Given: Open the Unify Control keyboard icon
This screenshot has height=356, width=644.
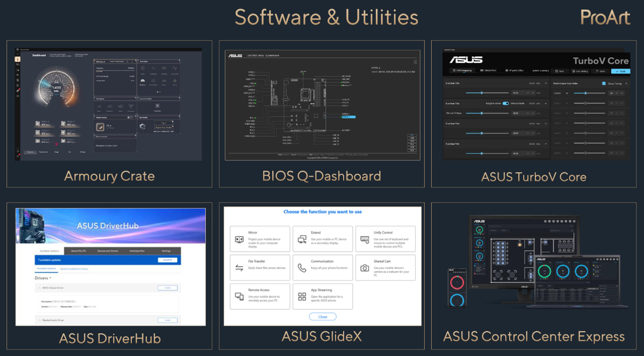Looking at the screenshot, I should [x=365, y=239].
